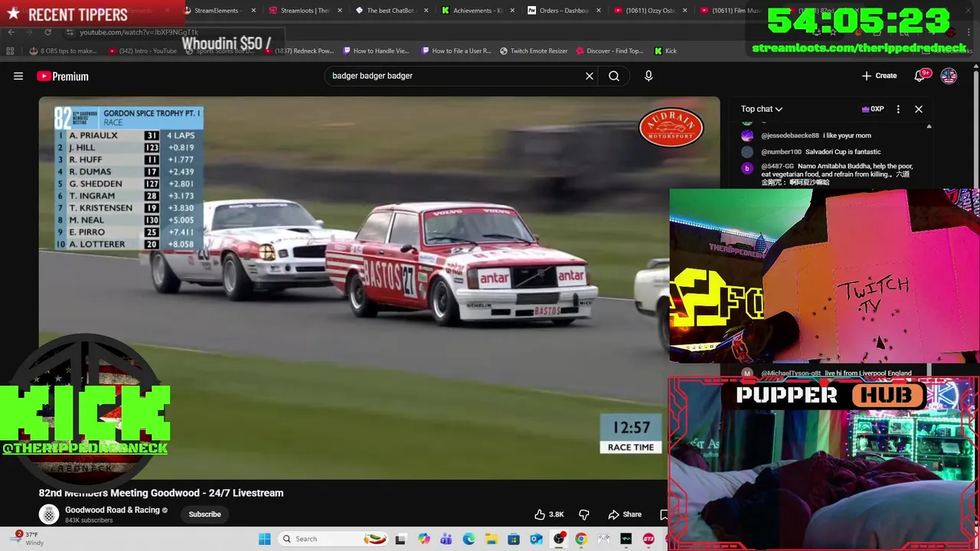Click the @5487-GG chat message author
This screenshot has height=551, width=980.
777,166
